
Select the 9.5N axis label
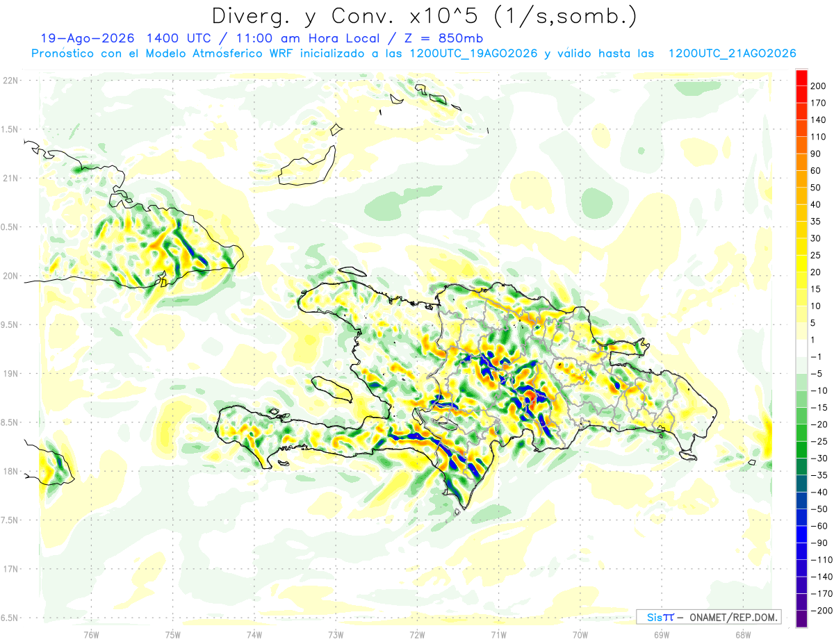(10, 324)
